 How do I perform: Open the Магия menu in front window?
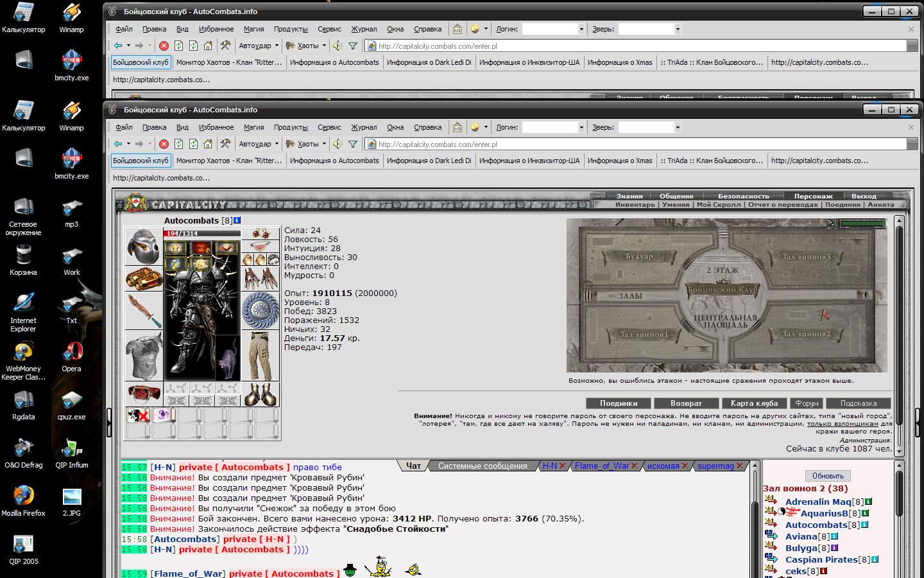coord(253,127)
